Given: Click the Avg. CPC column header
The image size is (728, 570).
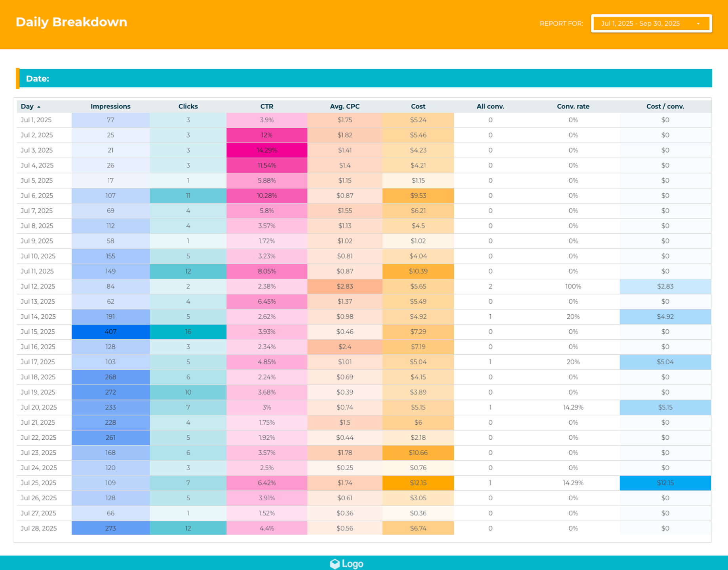Looking at the screenshot, I should (345, 106).
